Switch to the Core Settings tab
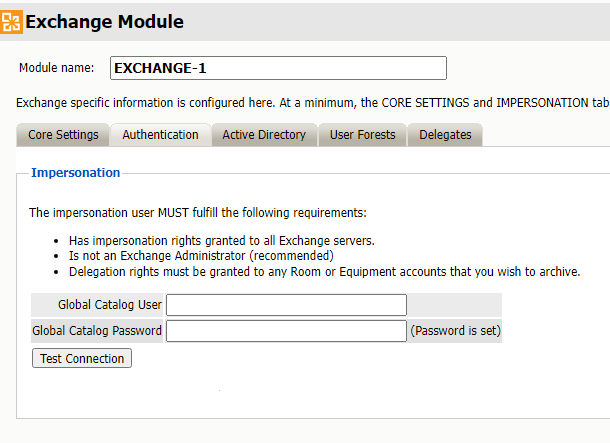Image resolution: width=610 pixels, height=443 pixels. point(63,135)
